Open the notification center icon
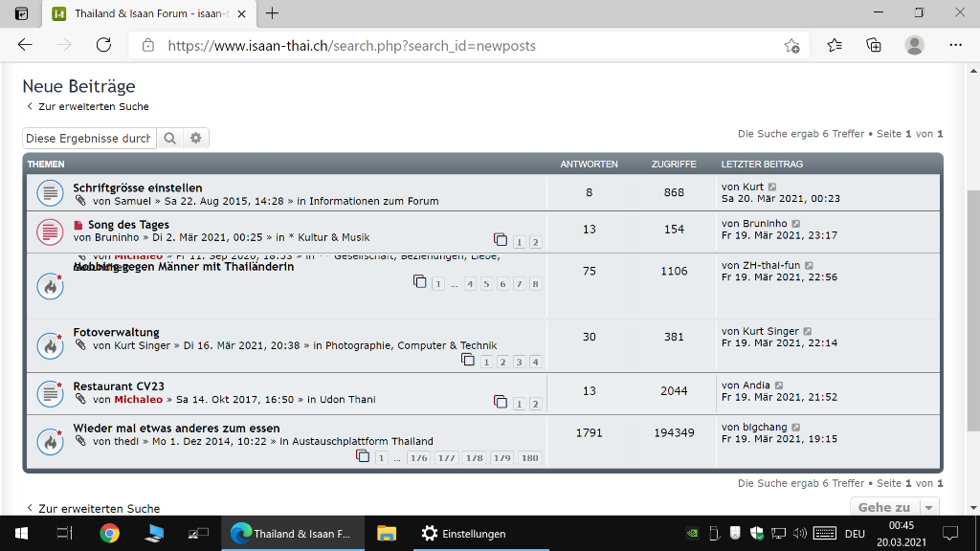Image resolution: width=980 pixels, height=551 pixels. point(950,534)
